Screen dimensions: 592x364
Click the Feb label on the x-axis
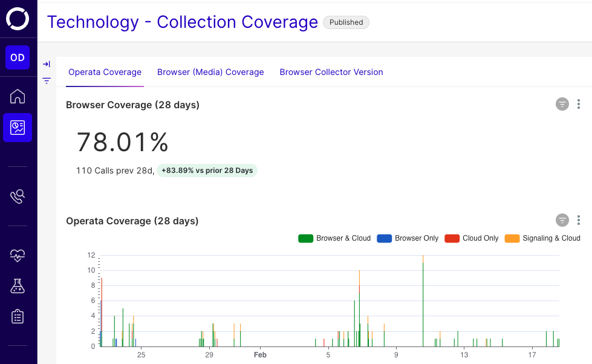click(x=260, y=355)
